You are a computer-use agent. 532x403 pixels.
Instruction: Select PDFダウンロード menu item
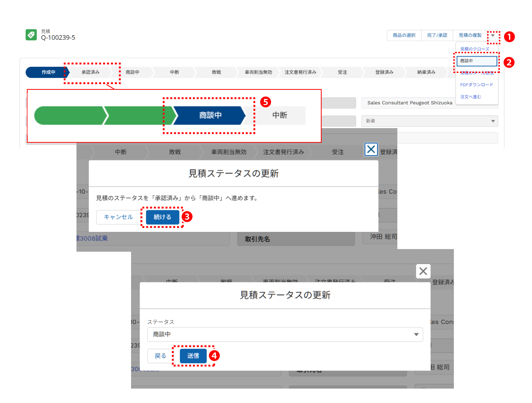pyautogui.click(x=477, y=85)
